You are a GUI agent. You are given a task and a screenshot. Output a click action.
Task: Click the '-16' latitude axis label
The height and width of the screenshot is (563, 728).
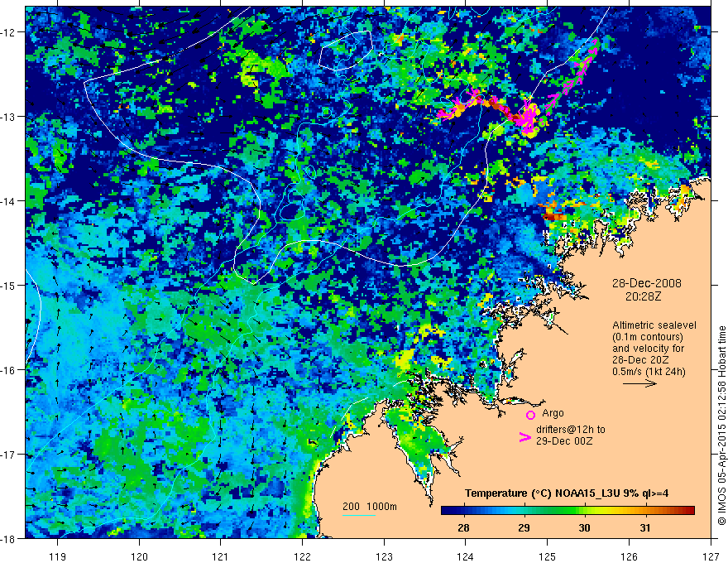[8, 370]
